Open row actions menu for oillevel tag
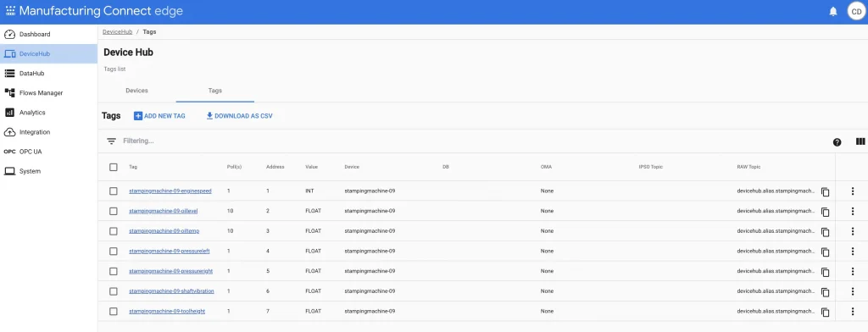 tap(853, 211)
